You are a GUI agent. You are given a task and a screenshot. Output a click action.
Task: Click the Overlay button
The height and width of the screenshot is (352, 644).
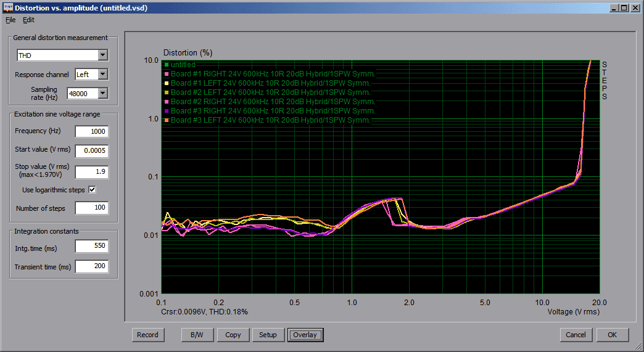click(x=305, y=335)
